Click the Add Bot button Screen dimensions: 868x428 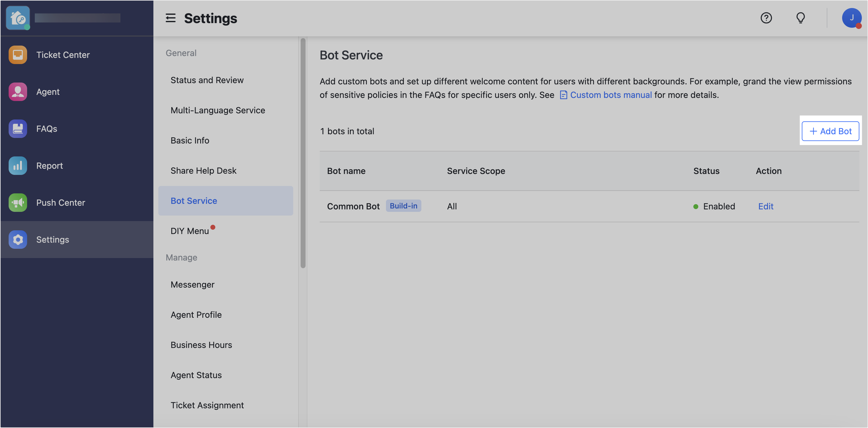(x=830, y=131)
